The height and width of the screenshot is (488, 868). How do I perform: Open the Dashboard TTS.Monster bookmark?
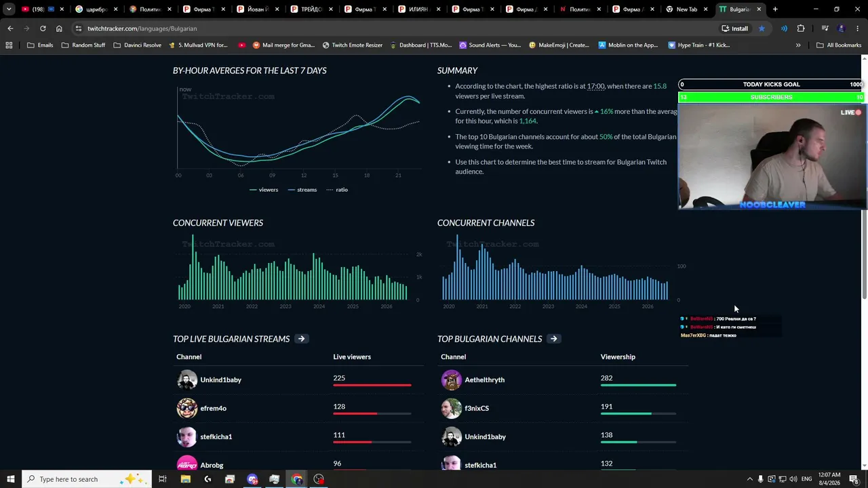coord(420,45)
